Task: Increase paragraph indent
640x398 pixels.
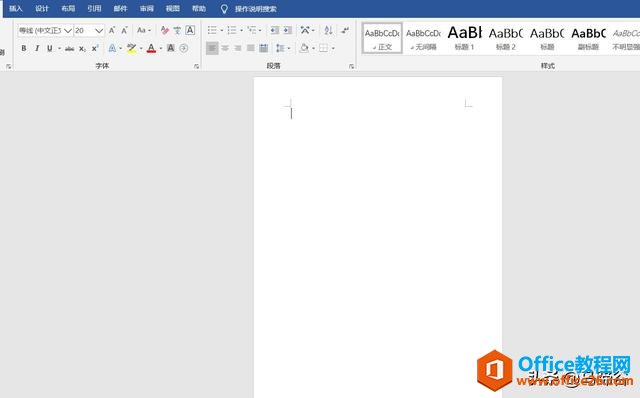Action: 288,30
